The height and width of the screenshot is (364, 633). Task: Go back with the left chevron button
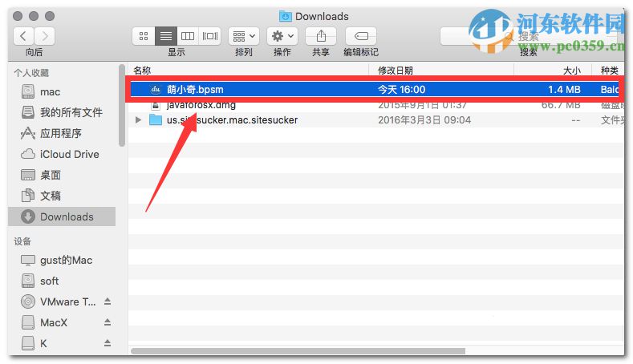23,36
